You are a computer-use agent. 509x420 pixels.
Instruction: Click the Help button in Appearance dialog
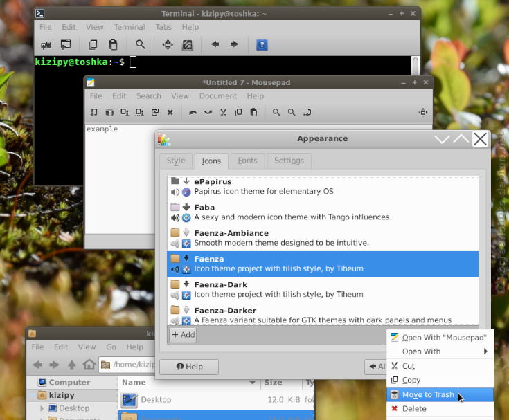point(189,367)
